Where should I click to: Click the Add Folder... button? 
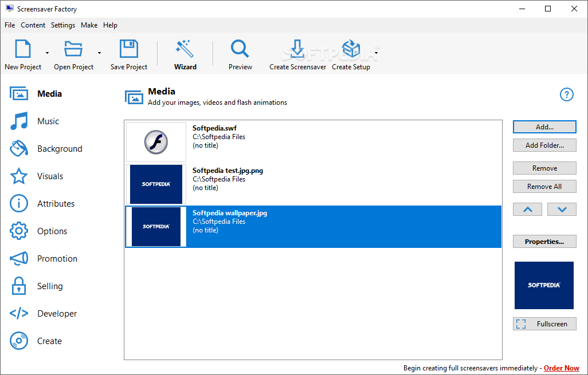tap(544, 145)
